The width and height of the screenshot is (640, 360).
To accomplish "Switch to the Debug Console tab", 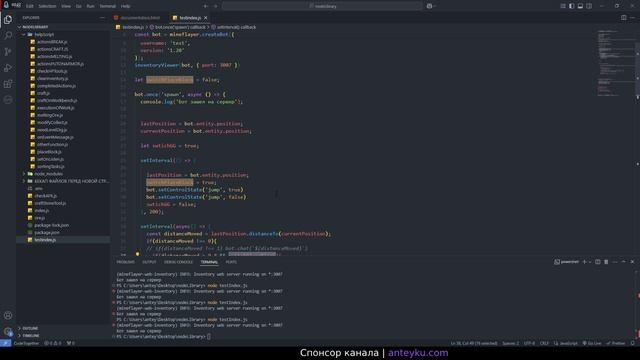I will [x=178, y=262].
